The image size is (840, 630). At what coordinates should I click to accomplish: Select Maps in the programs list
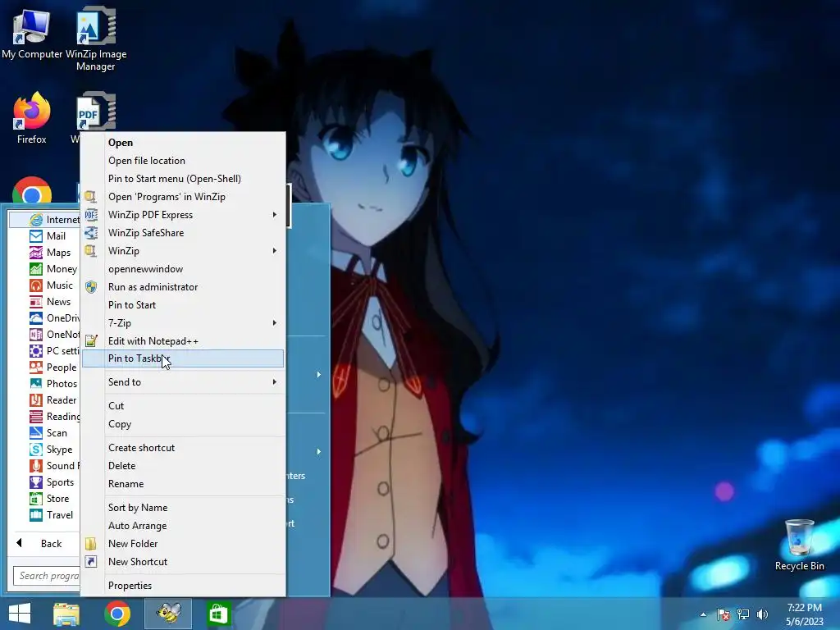pyautogui.click(x=49, y=253)
